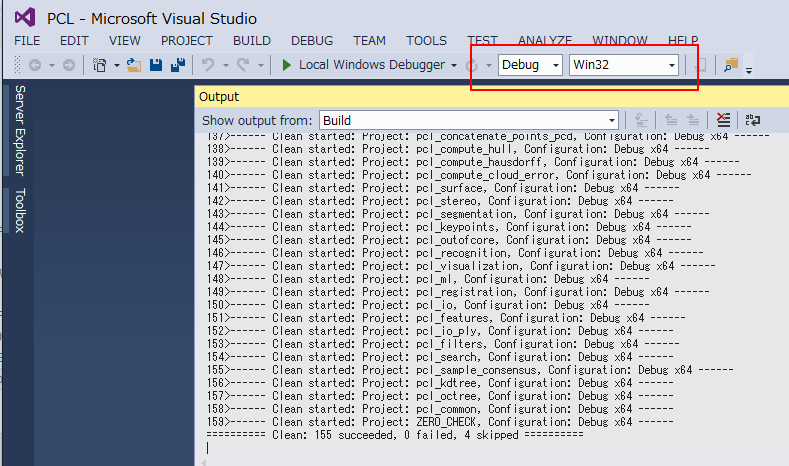Screen dimensions: 789x466
Task: Open the Show output from Build dropdown
Action: [468, 120]
